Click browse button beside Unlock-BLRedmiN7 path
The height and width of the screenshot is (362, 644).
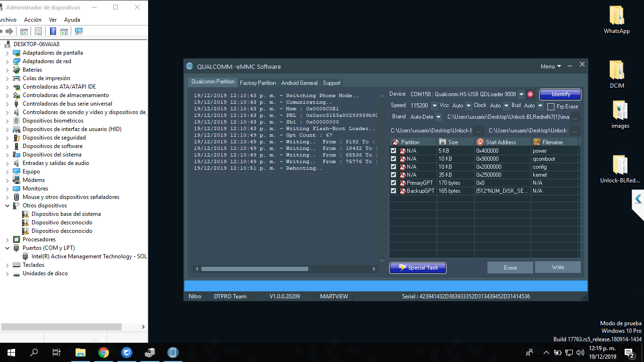(x=575, y=117)
